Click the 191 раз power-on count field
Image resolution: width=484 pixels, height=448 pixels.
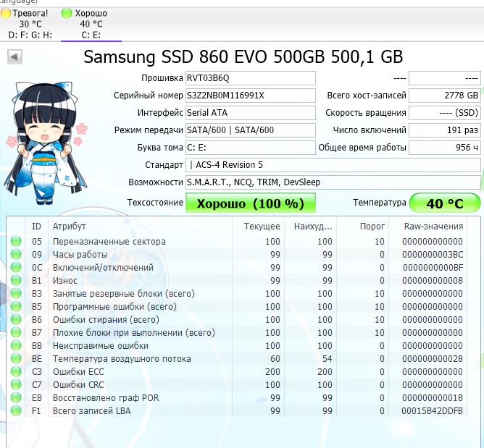(445, 130)
